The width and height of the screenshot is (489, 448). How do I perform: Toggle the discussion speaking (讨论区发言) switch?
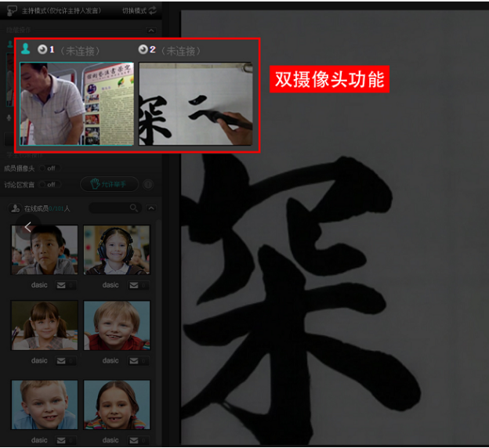50,185
